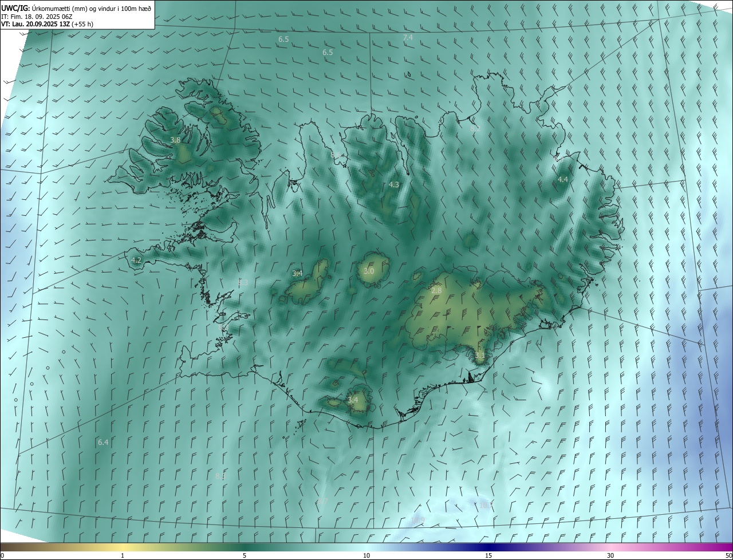Click the valid time line 'VT: Lau. 20.09.2025 13Z (+55 h)'
Image resolution: width=733 pixels, height=560 pixels.
tap(47, 23)
